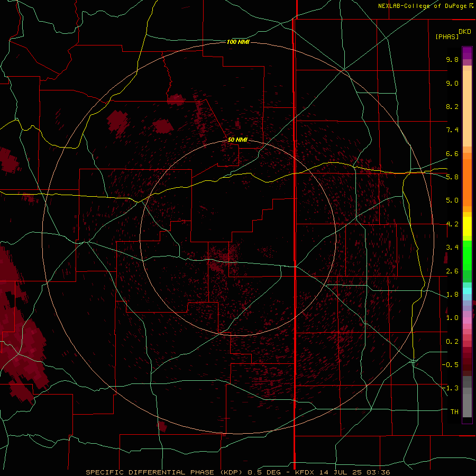Click the [PHAS] units label
This screenshot has width=476, height=476.
click(447, 36)
